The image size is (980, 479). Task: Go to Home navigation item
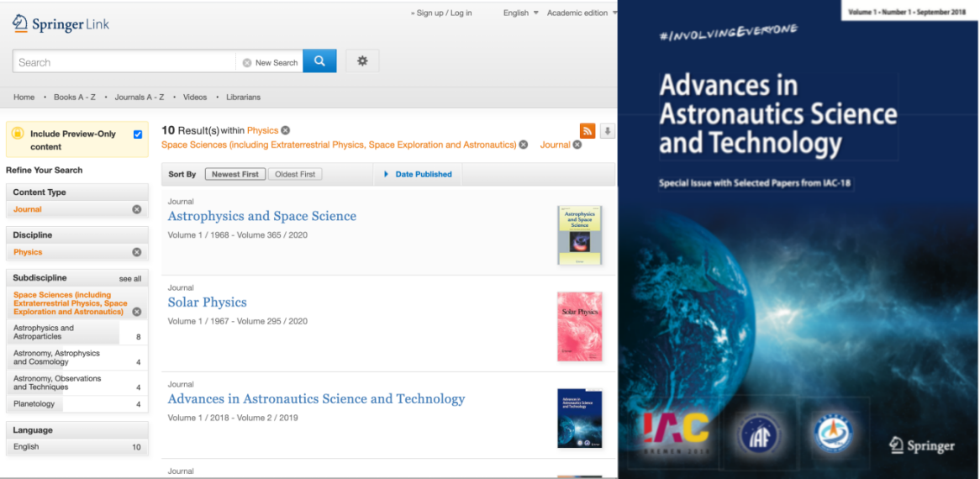click(24, 97)
